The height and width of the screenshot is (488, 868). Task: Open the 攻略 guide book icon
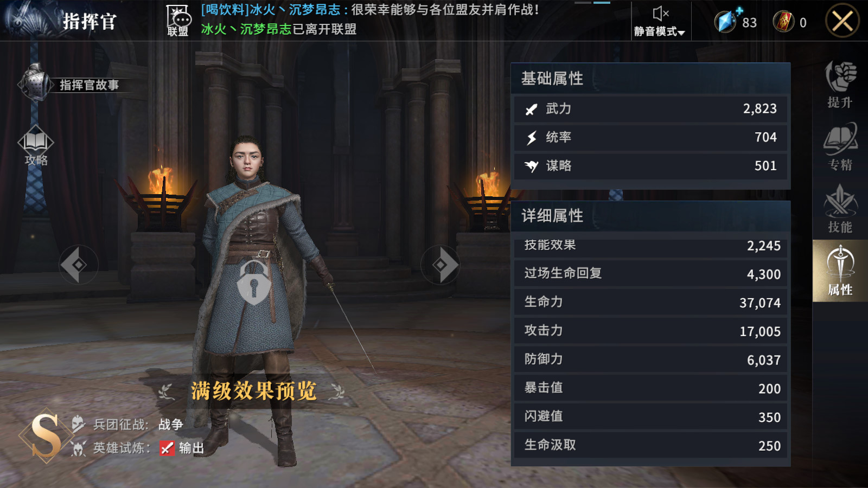36,145
